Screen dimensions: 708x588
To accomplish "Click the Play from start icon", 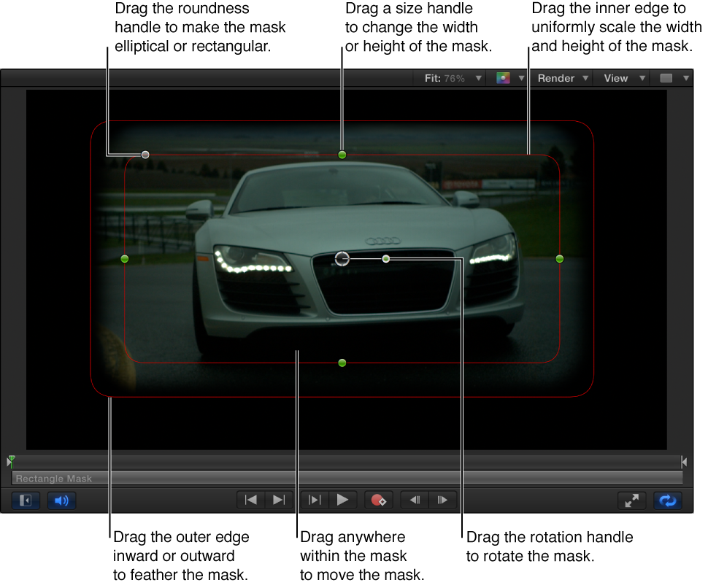I will point(315,500).
